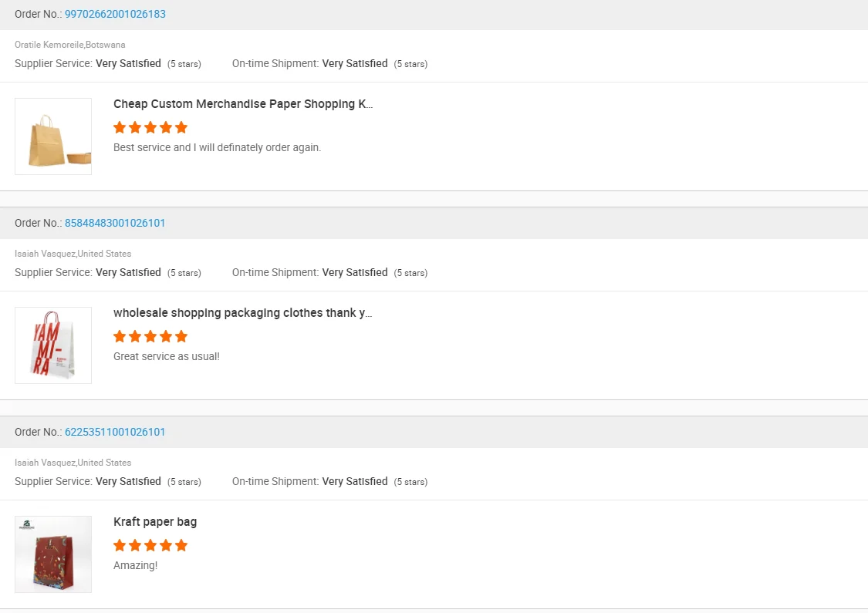Open order number 99702662001026183 link
868x613 pixels.
[x=115, y=14]
